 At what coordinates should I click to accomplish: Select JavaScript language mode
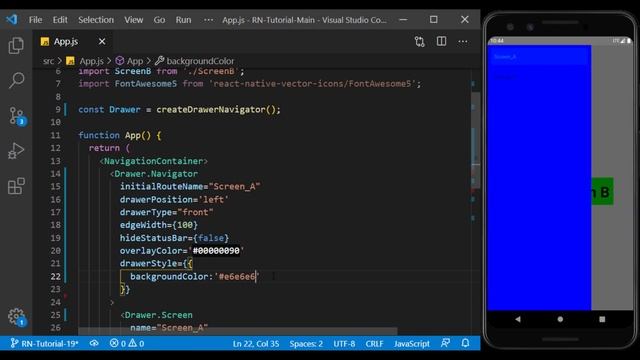tap(411, 344)
